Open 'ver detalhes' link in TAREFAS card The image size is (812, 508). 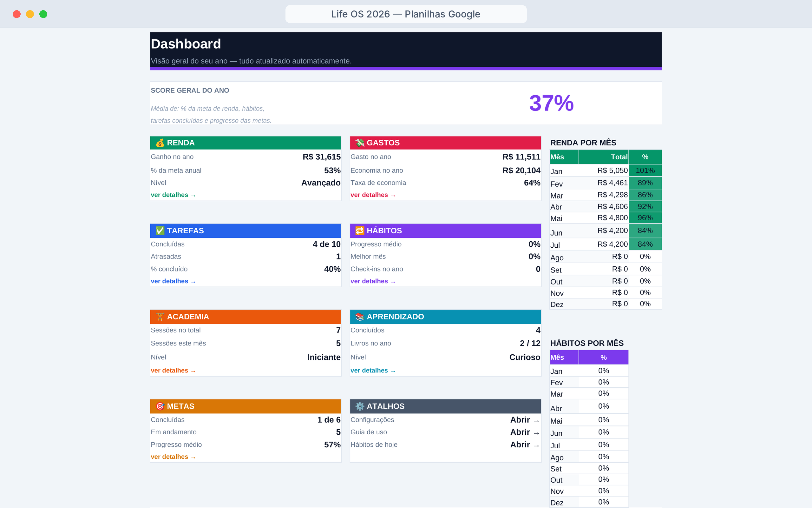tap(173, 281)
